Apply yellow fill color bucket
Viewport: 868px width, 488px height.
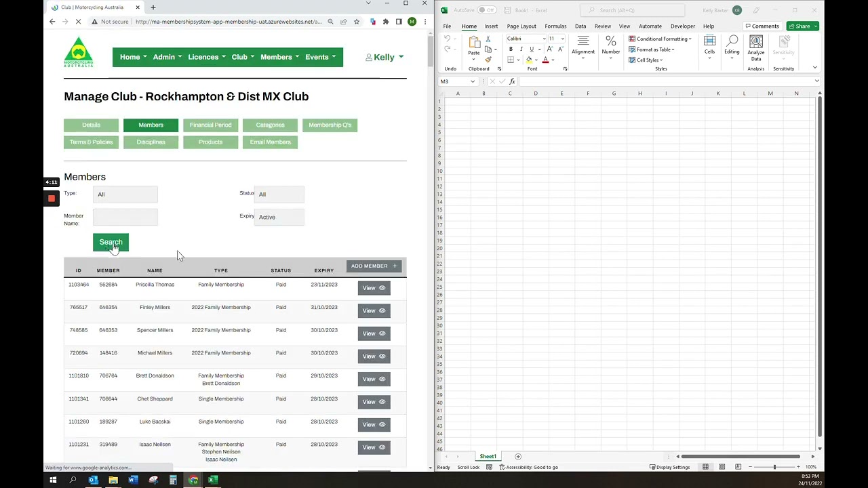pyautogui.click(x=529, y=60)
